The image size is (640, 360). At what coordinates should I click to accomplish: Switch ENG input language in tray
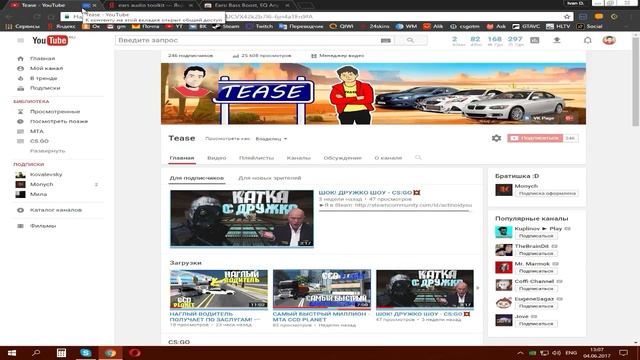(571, 353)
